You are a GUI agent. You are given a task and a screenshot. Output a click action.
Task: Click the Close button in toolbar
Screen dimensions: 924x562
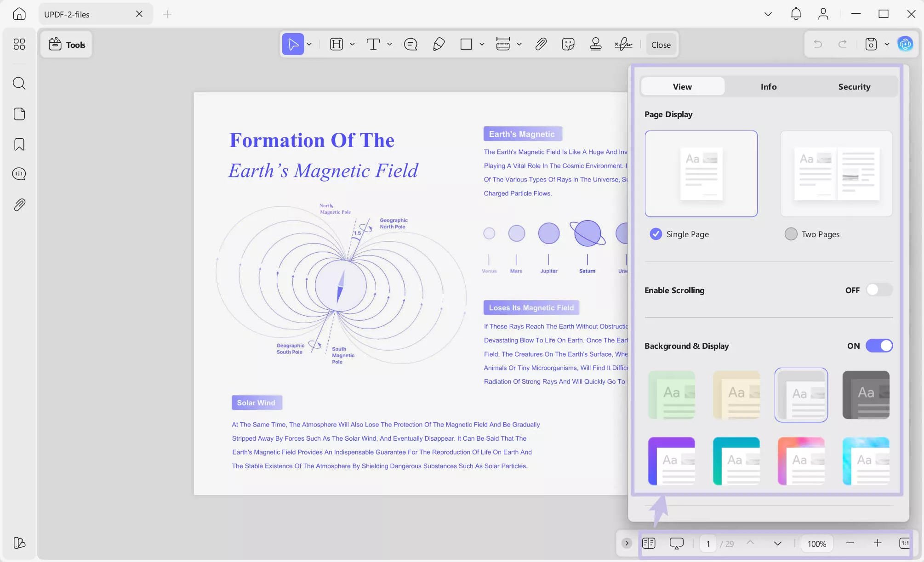[x=661, y=45]
